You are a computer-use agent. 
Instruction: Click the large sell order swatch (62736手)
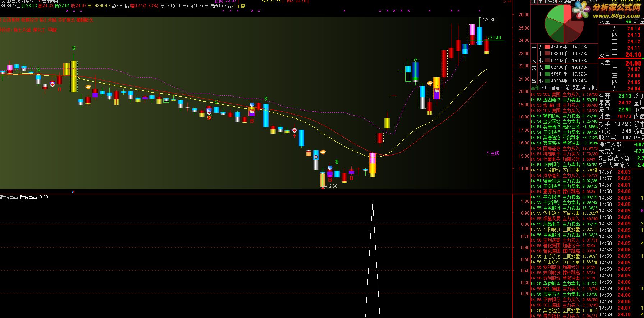(x=547, y=67)
